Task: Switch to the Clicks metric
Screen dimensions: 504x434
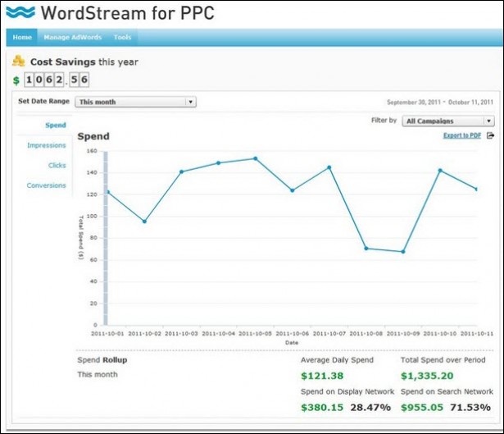Action: 57,166
